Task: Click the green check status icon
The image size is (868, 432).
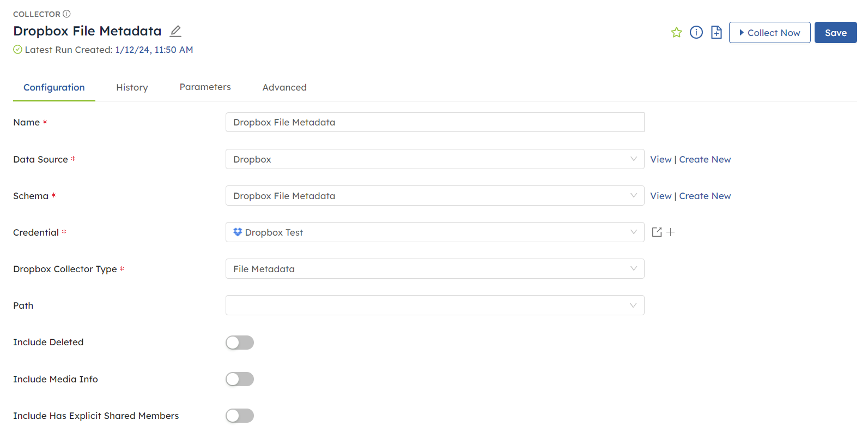Action: pos(17,50)
